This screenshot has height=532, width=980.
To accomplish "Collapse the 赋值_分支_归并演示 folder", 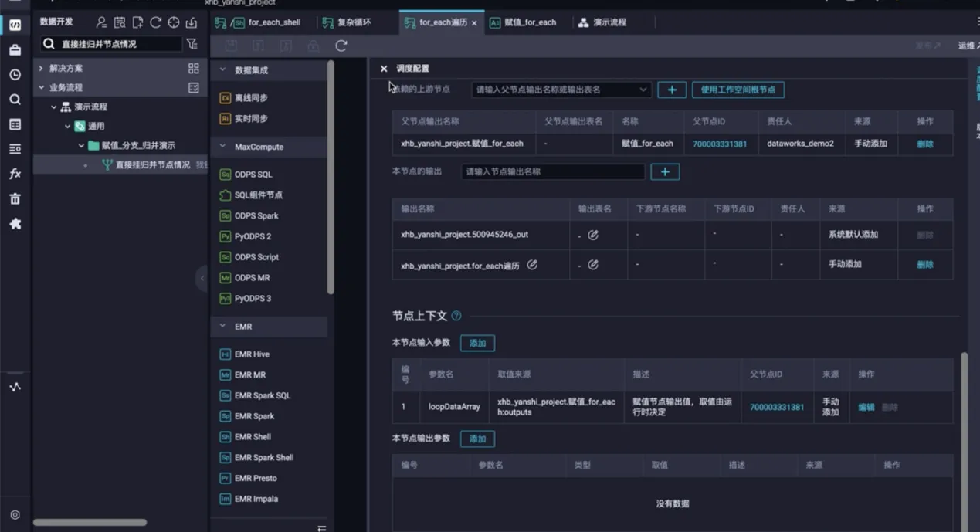I will point(81,146).
